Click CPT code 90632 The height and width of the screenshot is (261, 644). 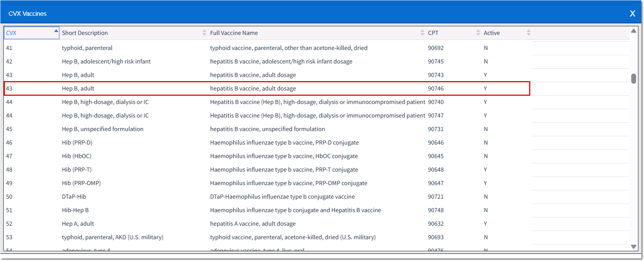tap(436, 223)
